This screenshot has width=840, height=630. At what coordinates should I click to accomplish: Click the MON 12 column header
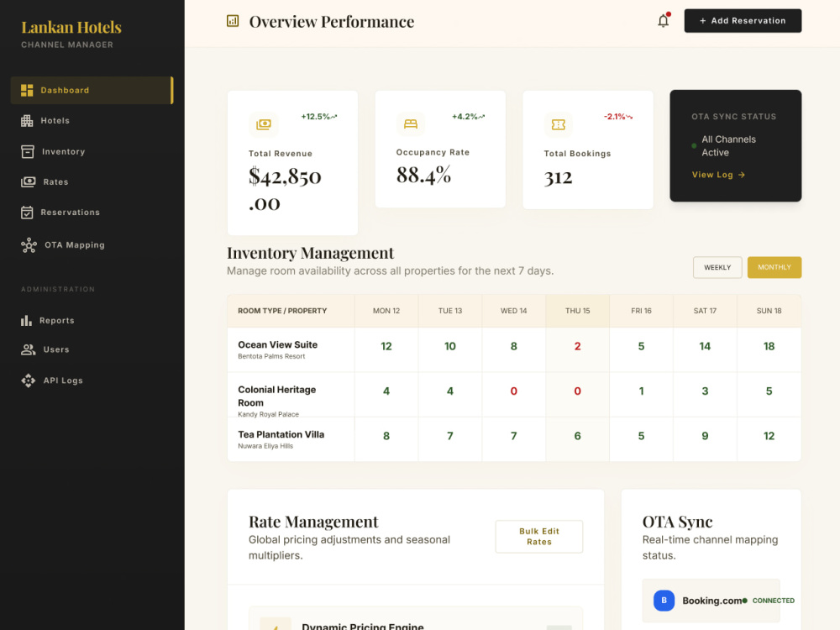[x=386, y=311]
